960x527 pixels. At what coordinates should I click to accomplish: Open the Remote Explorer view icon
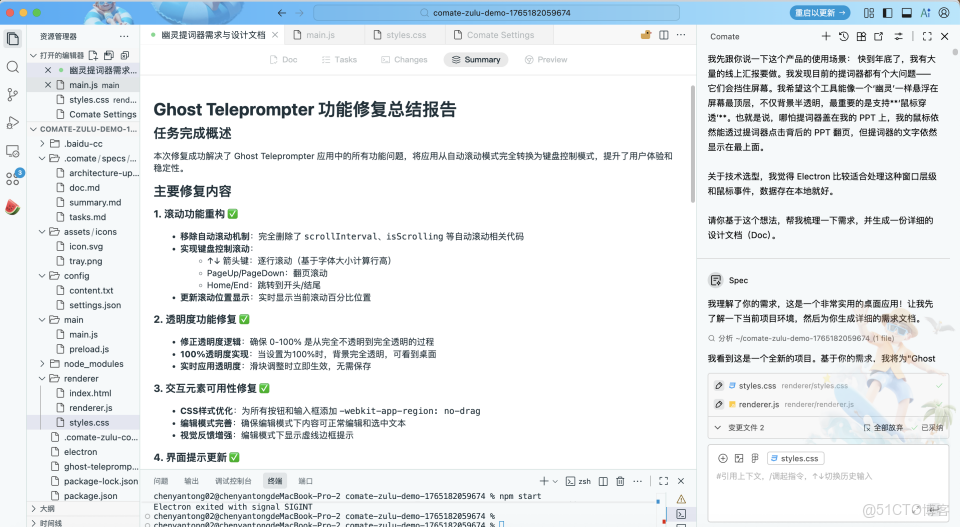pyautogui.click(x=12, y=151)
